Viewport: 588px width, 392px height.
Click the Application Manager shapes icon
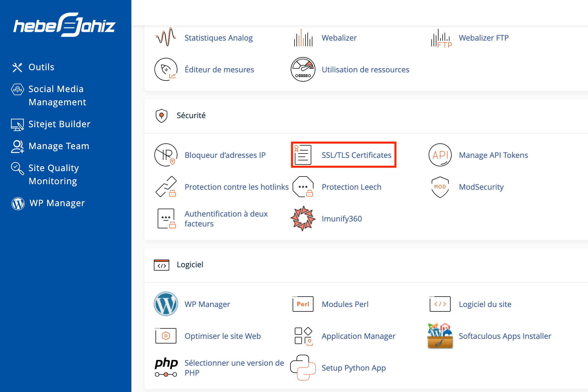(303, 336)
